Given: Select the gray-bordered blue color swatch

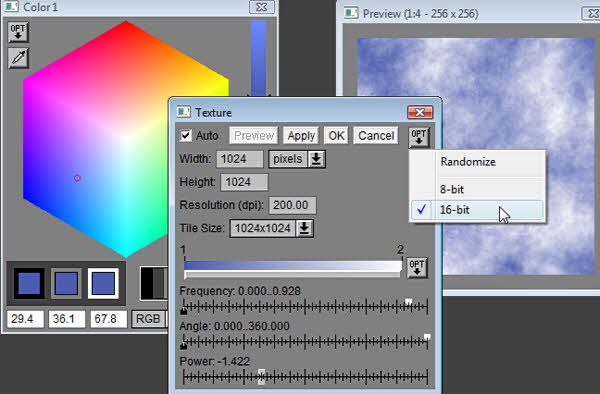Looking at the screenshot, I should (66, 283).
